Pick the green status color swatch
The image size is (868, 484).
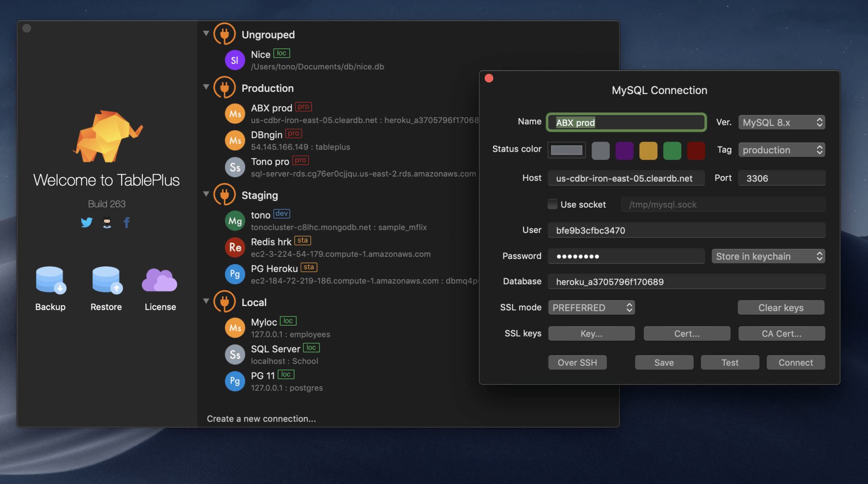coord(672,150)
